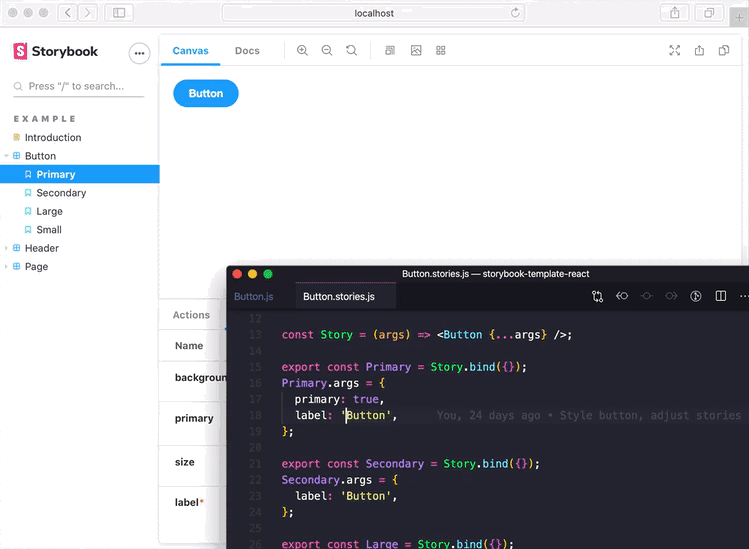Toggle Safari sidebar button
This screenshot has width=749, height=549.
(x=119, y=13)
